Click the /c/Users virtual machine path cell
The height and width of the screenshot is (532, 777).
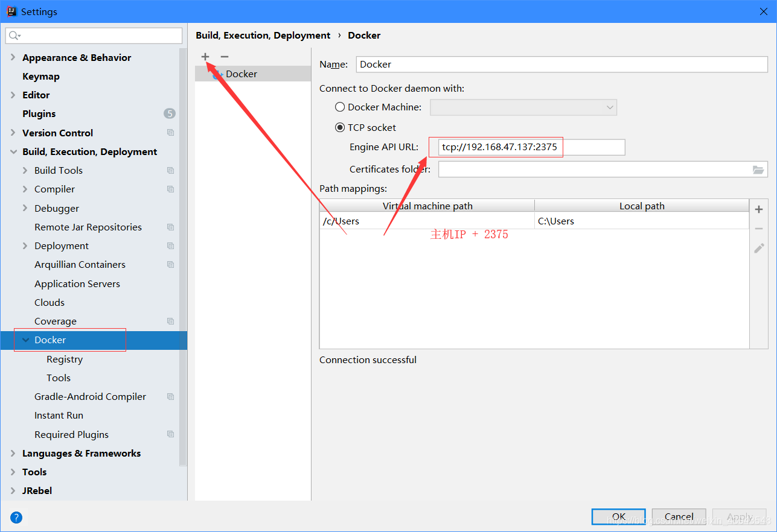[427, 221]
